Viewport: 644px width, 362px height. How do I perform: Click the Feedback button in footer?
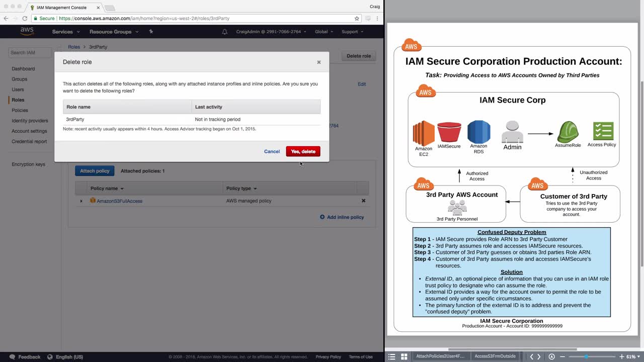(x=25, y=357)
